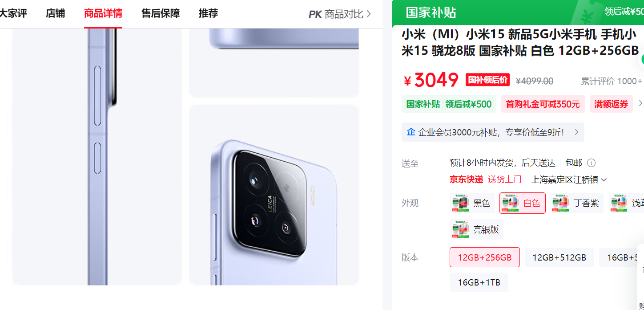The width and height of the screenshot is (644, 310).
Task: Click the info icon next to 包邮
Action: point(591,163)
